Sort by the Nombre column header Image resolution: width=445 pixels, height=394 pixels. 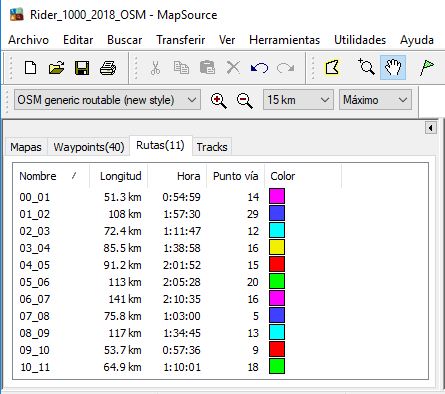51,176
